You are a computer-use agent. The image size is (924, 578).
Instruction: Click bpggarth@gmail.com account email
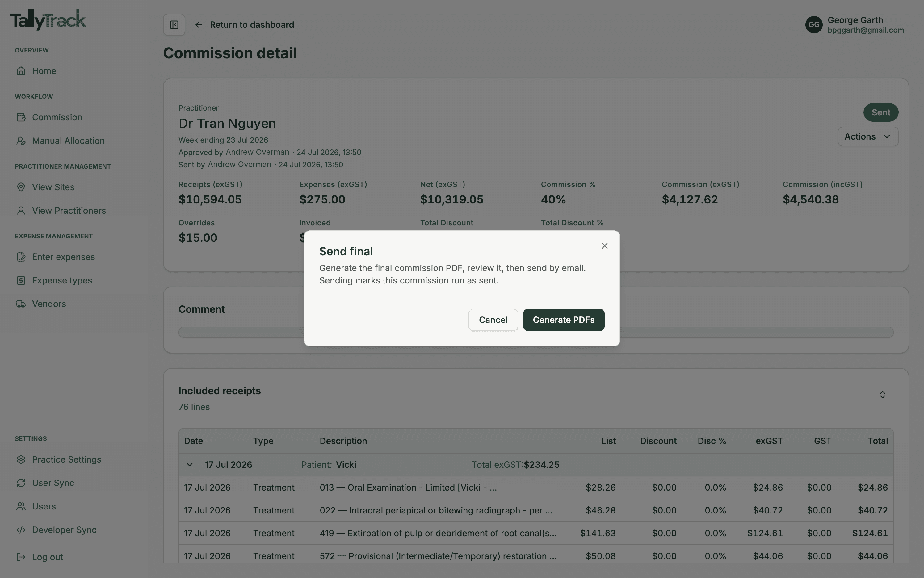pos(866,30)
